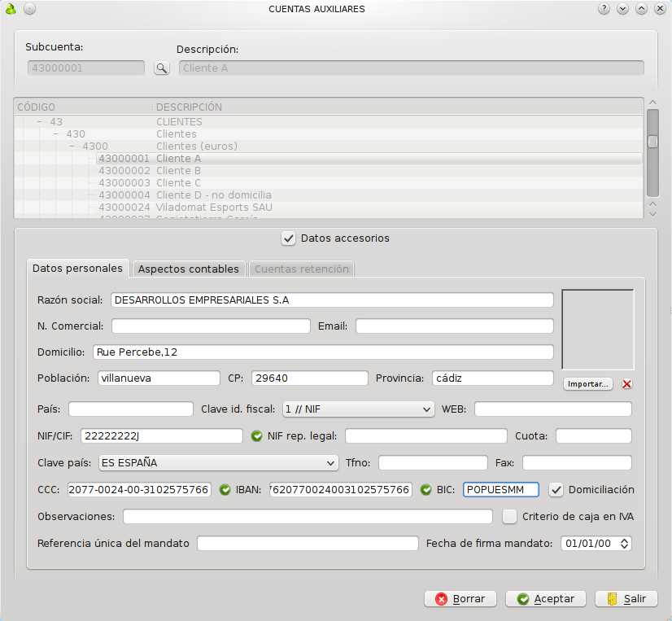Click the Provincia field showing cádiz

(x=493, y=378)
